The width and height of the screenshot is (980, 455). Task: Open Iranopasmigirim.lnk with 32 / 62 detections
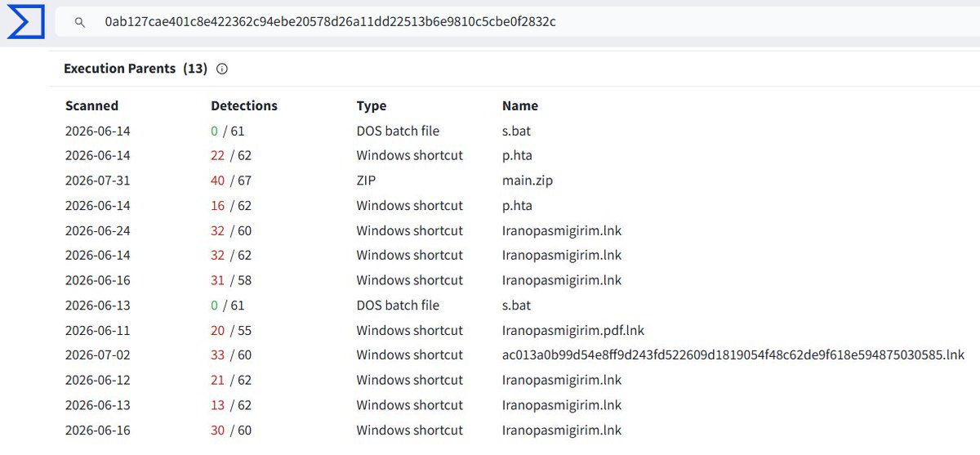pos(562,255)
